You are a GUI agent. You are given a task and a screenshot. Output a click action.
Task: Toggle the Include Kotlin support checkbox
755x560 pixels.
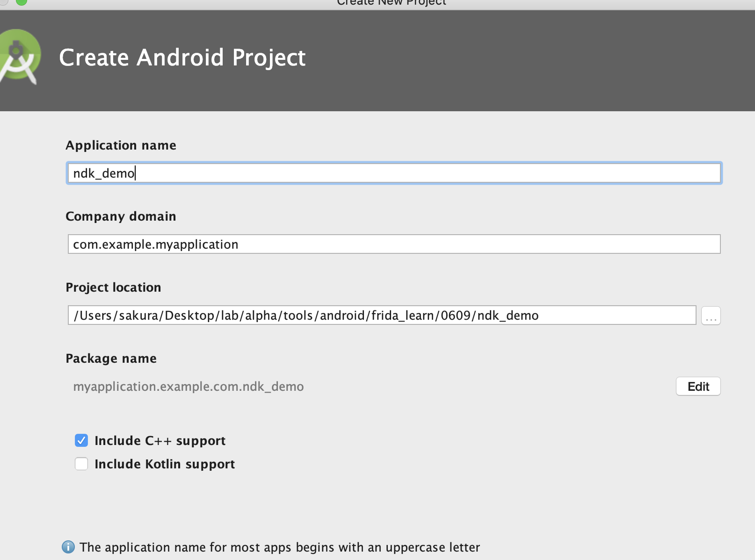point(81,464)
